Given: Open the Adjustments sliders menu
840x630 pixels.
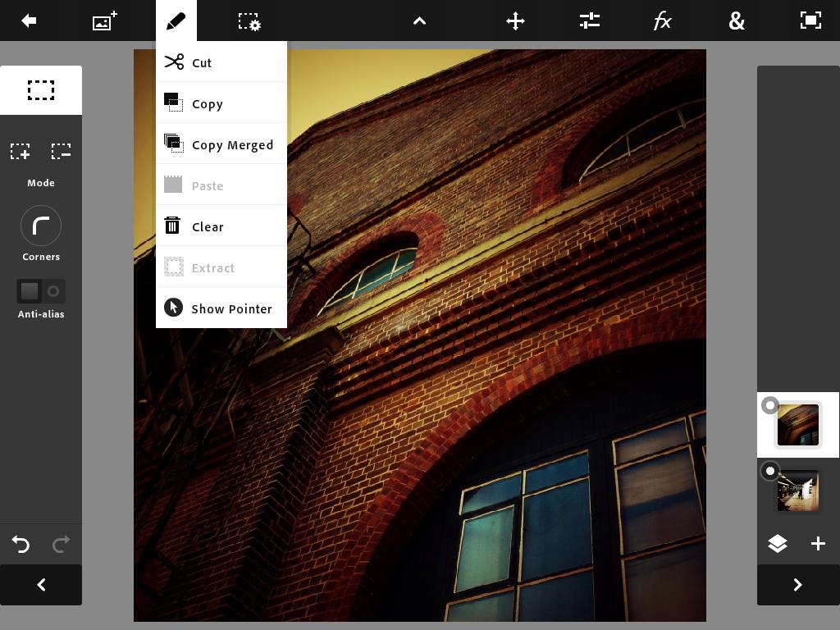Looking at the screenshot, I should [589, 21].
